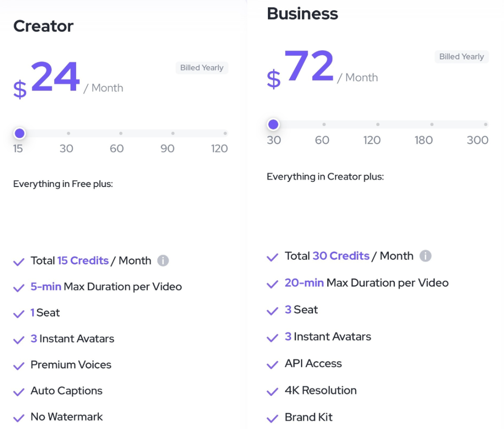Click the checkmark next to 4K Resolution
This screenshot has height=429, width=504.
pyautogui.click(x=273, y=391)
